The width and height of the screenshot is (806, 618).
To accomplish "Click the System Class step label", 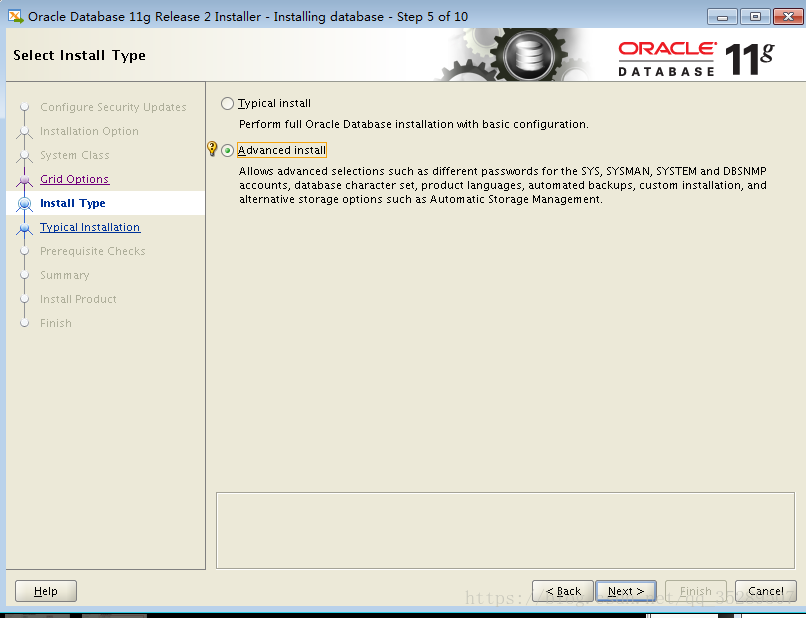I will click(75, 155).
